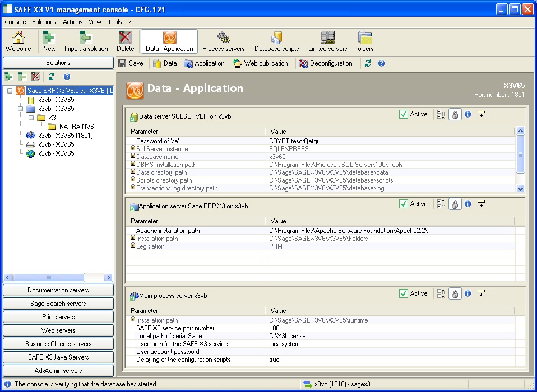Start Deconfiguration from the toolbar
Image resolution: width=537 pixels, height=392 pixels.
pos(325,63)
